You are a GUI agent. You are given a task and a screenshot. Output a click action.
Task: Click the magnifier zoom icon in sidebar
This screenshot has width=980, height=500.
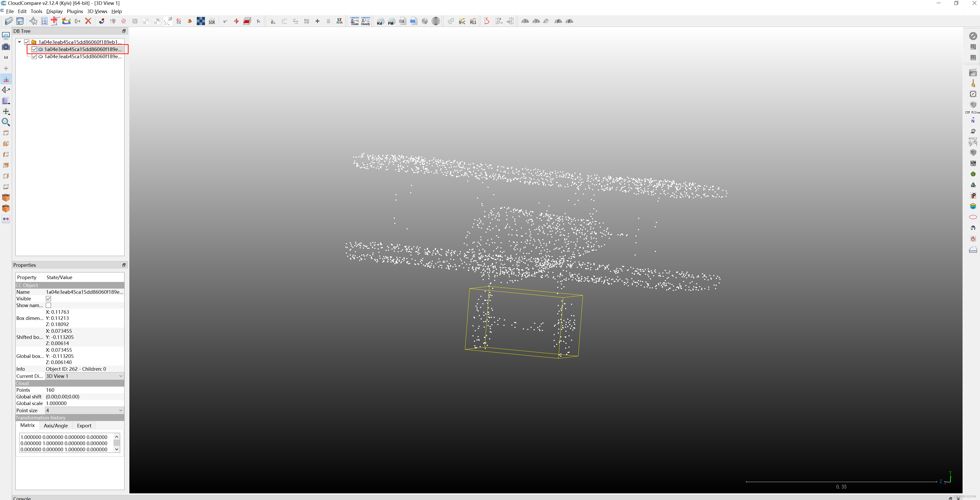(x=6, y=122)
